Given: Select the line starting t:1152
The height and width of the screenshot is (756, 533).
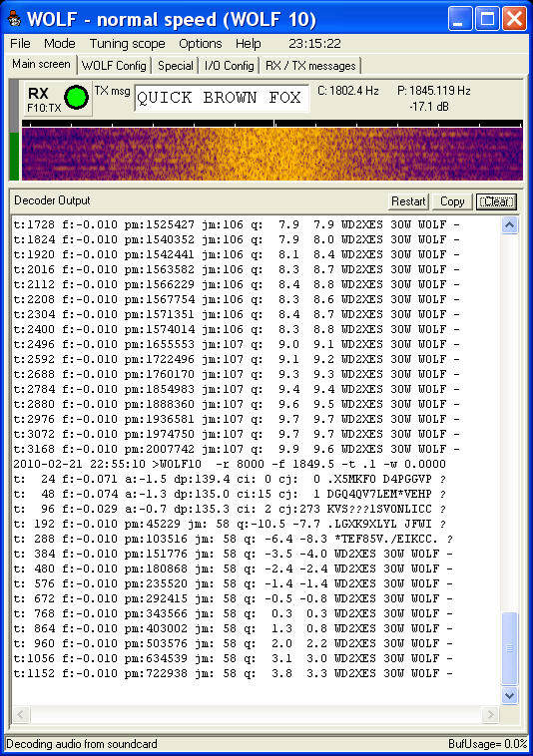Looking at the screenshot, I should [x=233, y=673].
